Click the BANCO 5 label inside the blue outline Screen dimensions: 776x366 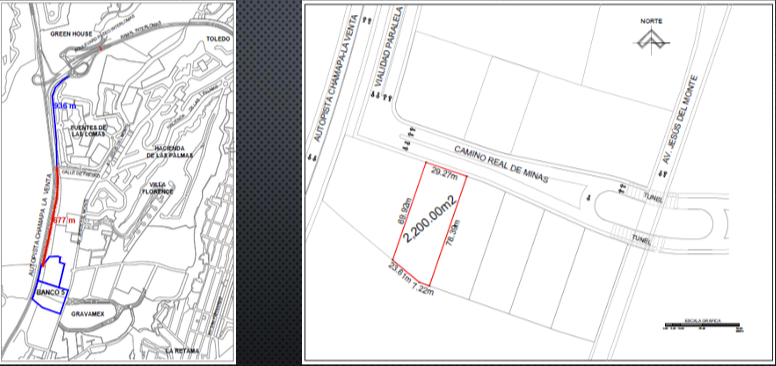pyautogui.click(x=52, y=293)
